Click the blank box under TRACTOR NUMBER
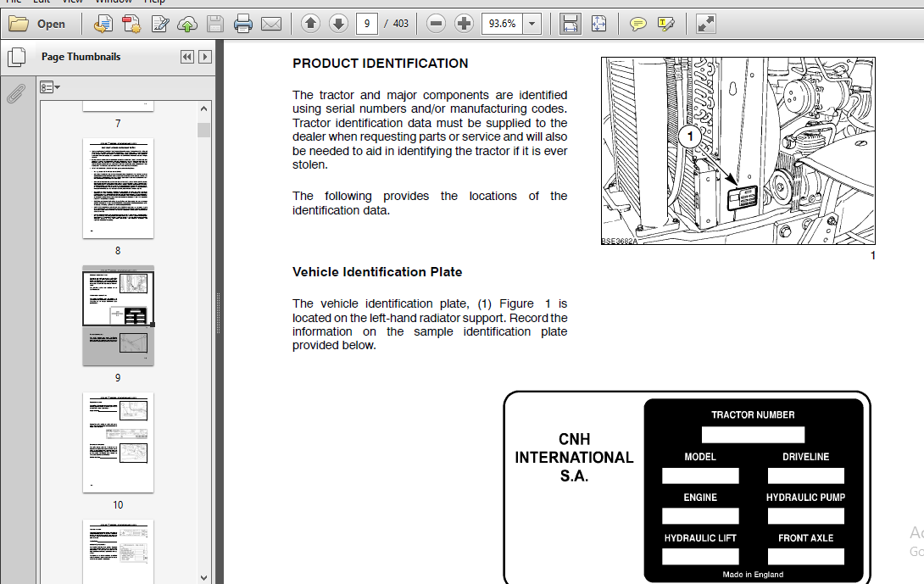The width and height of the screenshot is (924, 584). pyautogui.click(x=753, y=435)
